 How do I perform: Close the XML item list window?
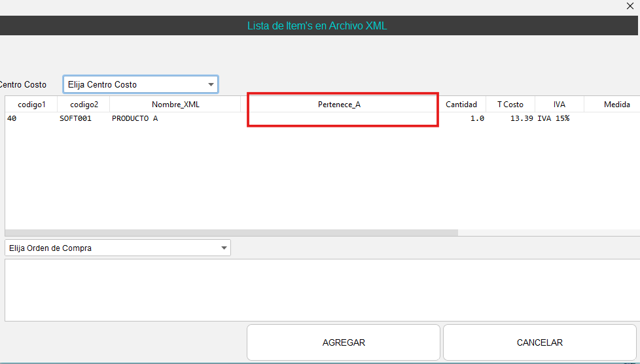[x=630, y=7]
